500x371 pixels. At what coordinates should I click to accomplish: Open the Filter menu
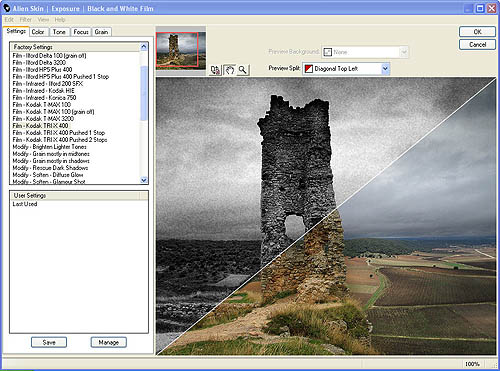[26, 20]
